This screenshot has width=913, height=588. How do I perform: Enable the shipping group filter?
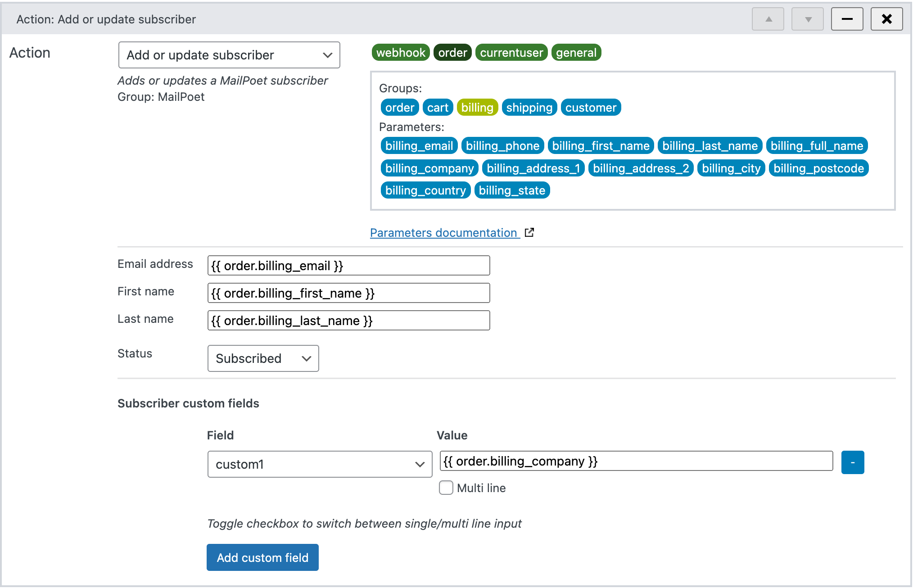(x=529, y=107)
